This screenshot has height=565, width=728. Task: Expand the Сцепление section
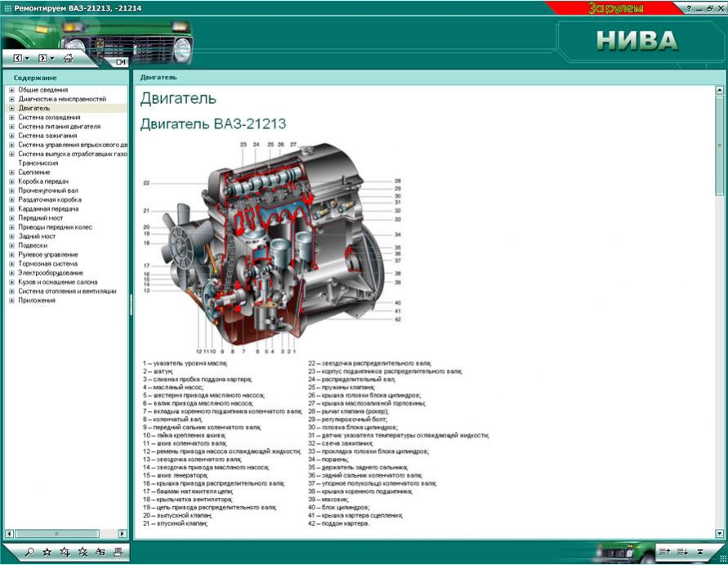[11, 173]
